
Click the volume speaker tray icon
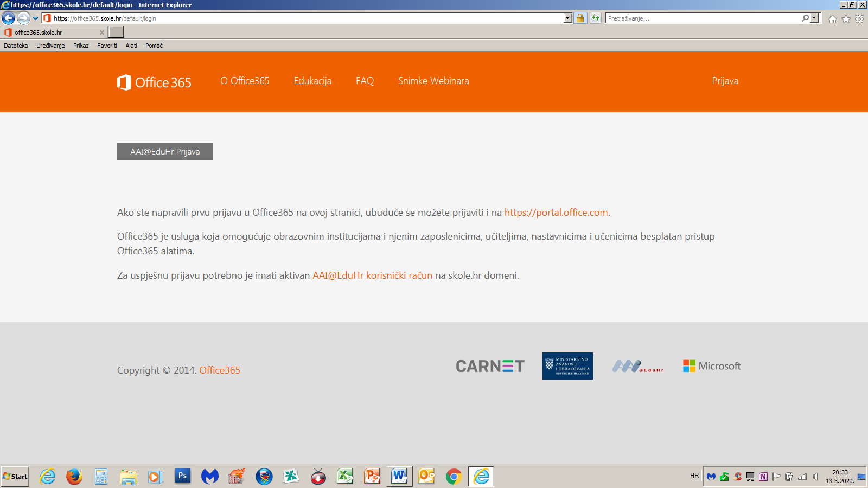tap(815, 477)
